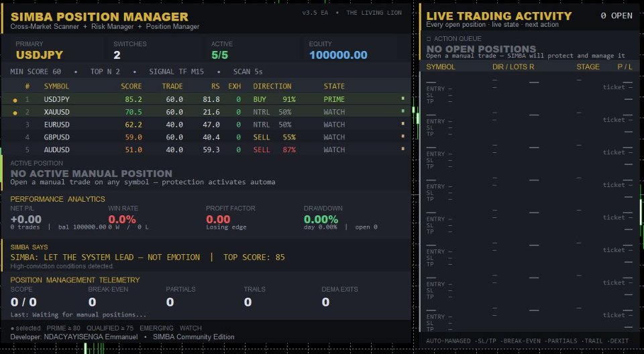Click the TOP SCORE: 85 text

pos(254,257)
